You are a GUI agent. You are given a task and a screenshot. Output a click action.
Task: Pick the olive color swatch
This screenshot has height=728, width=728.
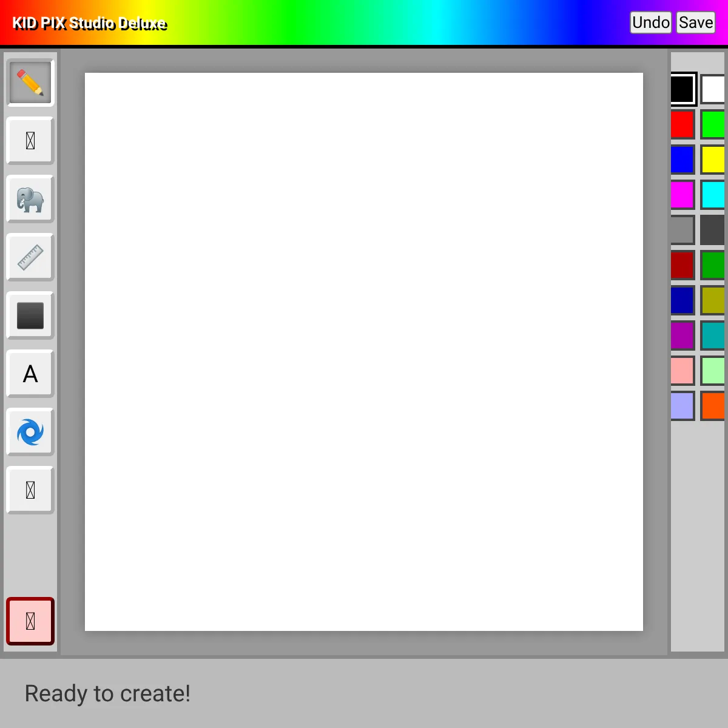[x=713, y=300]
